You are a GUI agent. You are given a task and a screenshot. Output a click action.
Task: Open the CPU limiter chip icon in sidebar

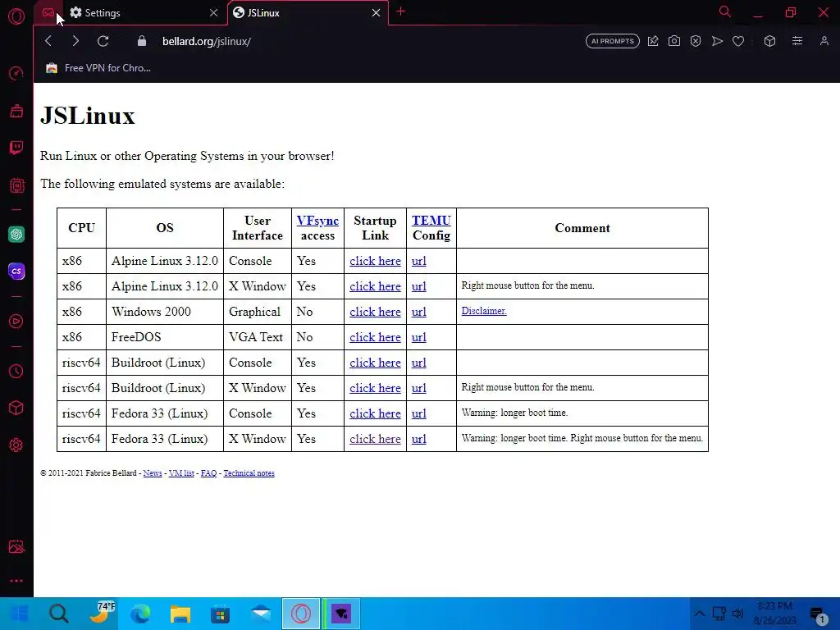pos(16,185)
